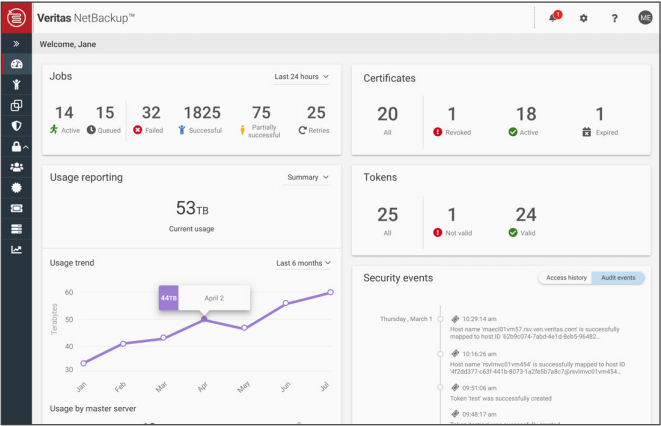Switch to Audit events view
The image size is (661, 426).
tap(617, 278)
